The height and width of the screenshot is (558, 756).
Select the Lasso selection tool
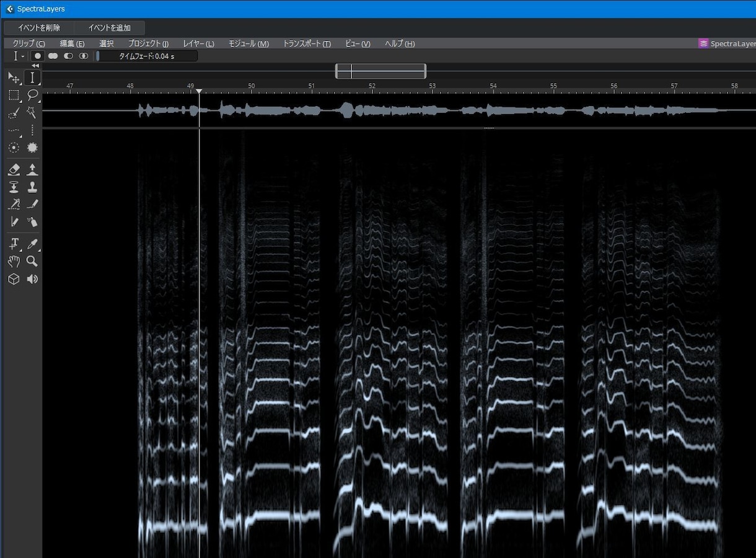pos(32,95)
